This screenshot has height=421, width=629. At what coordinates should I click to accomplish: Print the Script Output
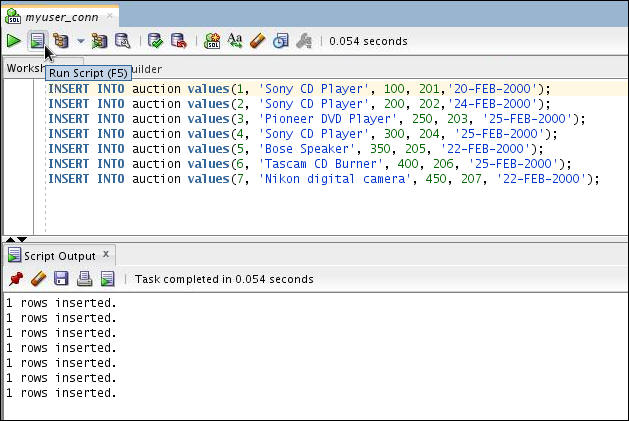(84, 279)
